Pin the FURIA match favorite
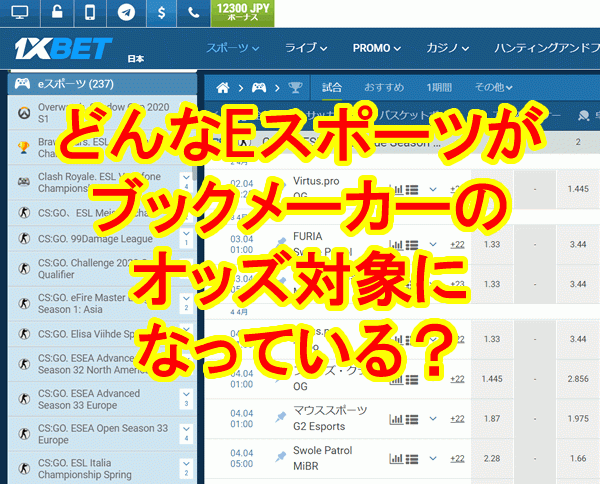 coord(280,243)
